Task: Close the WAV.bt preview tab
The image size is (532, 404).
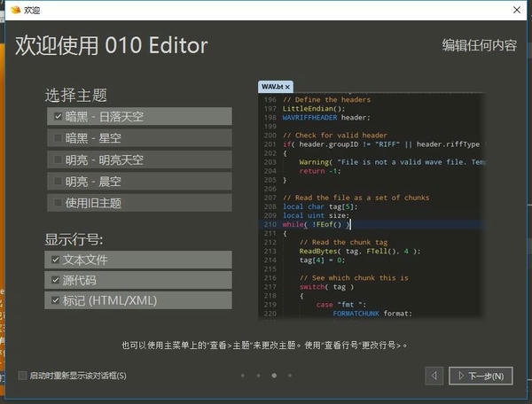Action: coord(287,87)
